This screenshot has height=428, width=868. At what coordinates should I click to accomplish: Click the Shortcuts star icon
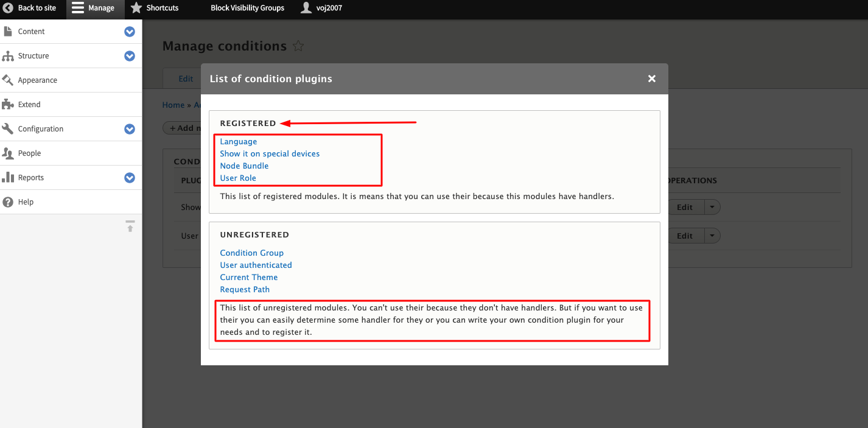(136, 8)
